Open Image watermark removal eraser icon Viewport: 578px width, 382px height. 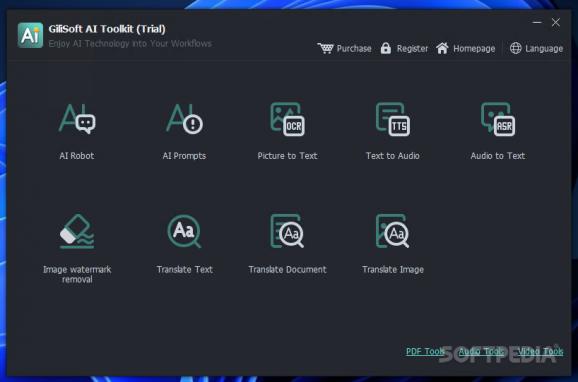pyautogui.click(x=77, y=231)
